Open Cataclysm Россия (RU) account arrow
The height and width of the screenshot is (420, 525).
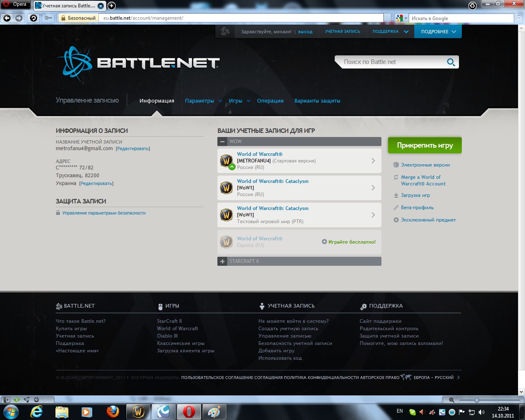click(x=373, y=188)
